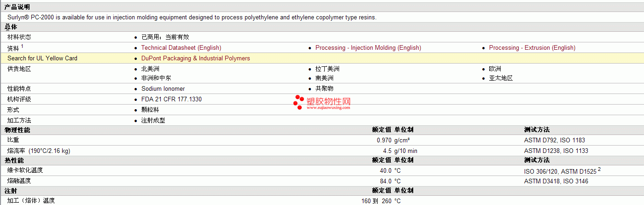Select the ASTM D1238, ISO 1133 test method

click(556, 151)
